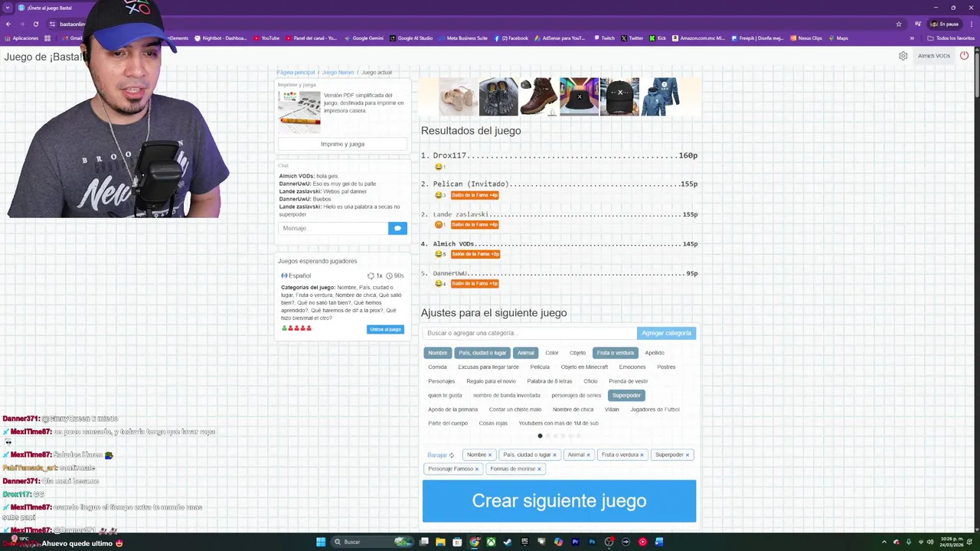Go to Página principal breadcrumb
Viewport: 980px width, 551px height.
tap(296, 73)
